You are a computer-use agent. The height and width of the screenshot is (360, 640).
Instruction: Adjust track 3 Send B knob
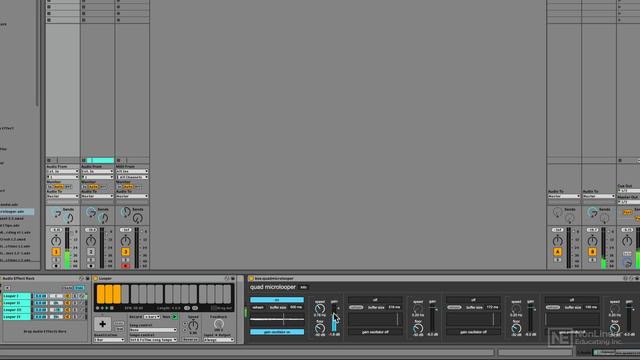(x=138, y=218)
